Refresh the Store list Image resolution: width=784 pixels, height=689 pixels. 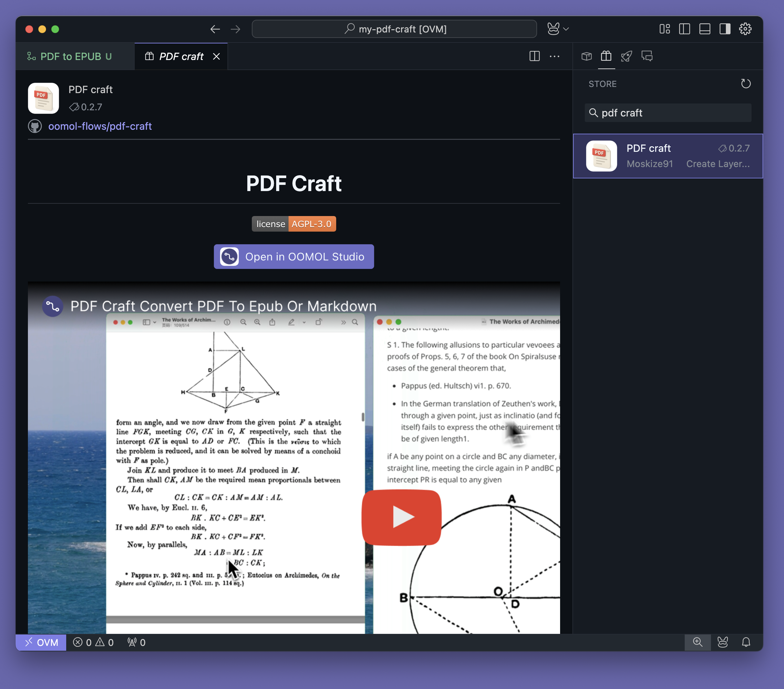[745, 84]
